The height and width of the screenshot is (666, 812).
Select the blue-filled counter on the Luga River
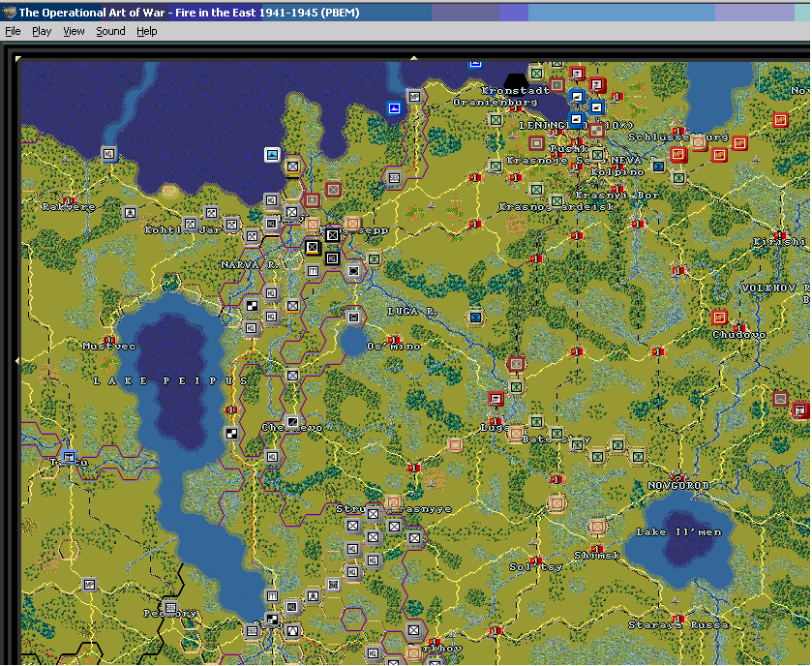475,318
